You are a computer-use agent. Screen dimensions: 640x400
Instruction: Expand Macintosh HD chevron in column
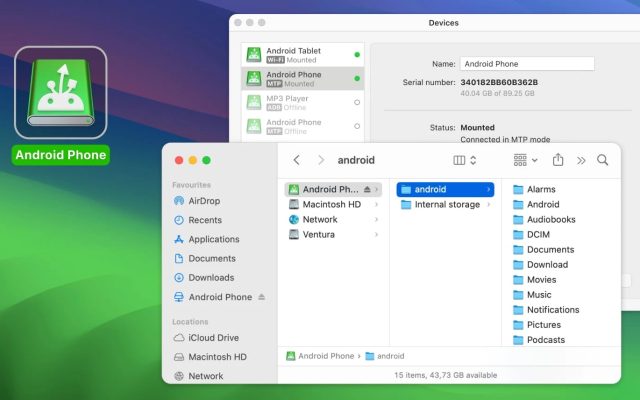[x=376, y=204]
